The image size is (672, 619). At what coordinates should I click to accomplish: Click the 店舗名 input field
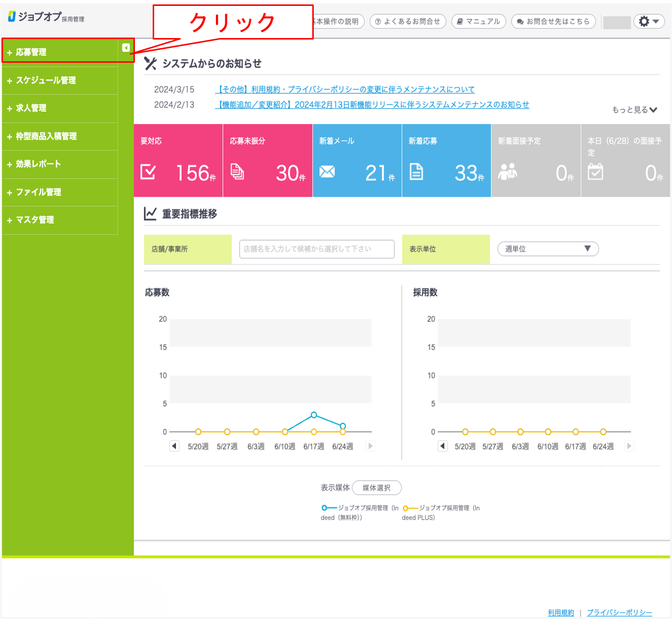(x=316, y=249)
